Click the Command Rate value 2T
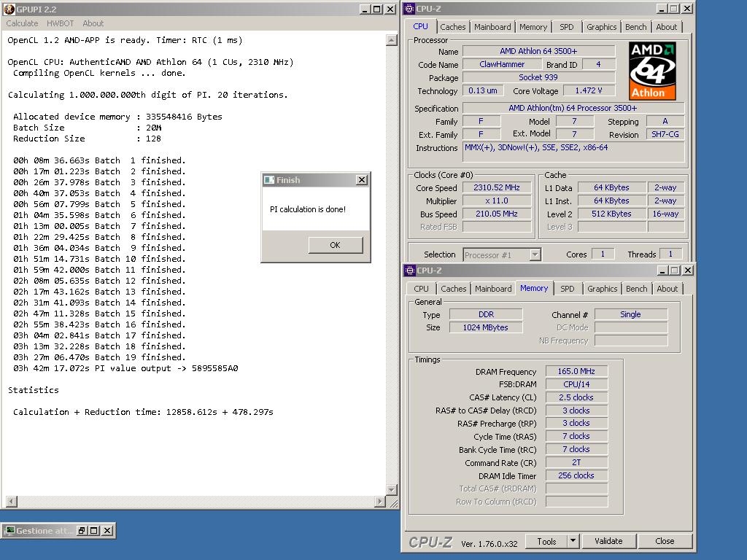747x560 pixels. [576, 462]
